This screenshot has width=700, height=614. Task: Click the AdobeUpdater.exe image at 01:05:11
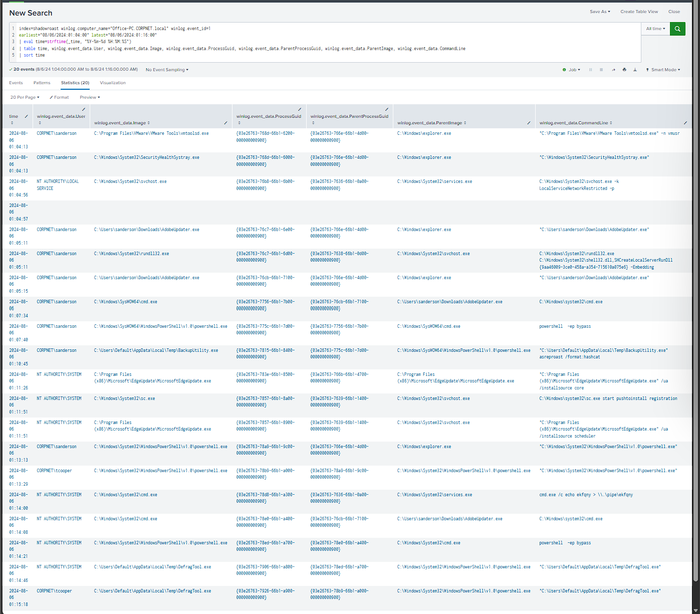click(x=146, y=230)
